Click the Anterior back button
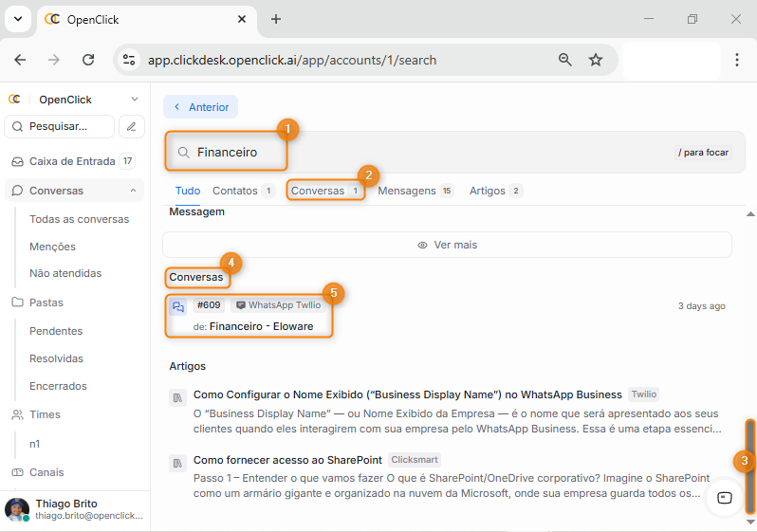 point(200,107)
